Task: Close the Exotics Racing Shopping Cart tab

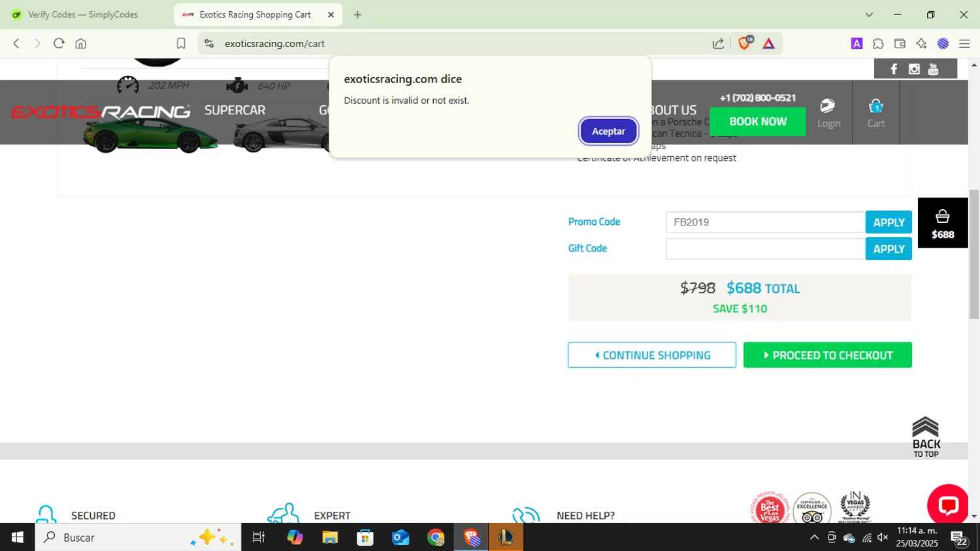Action: (x=331, y=14)
